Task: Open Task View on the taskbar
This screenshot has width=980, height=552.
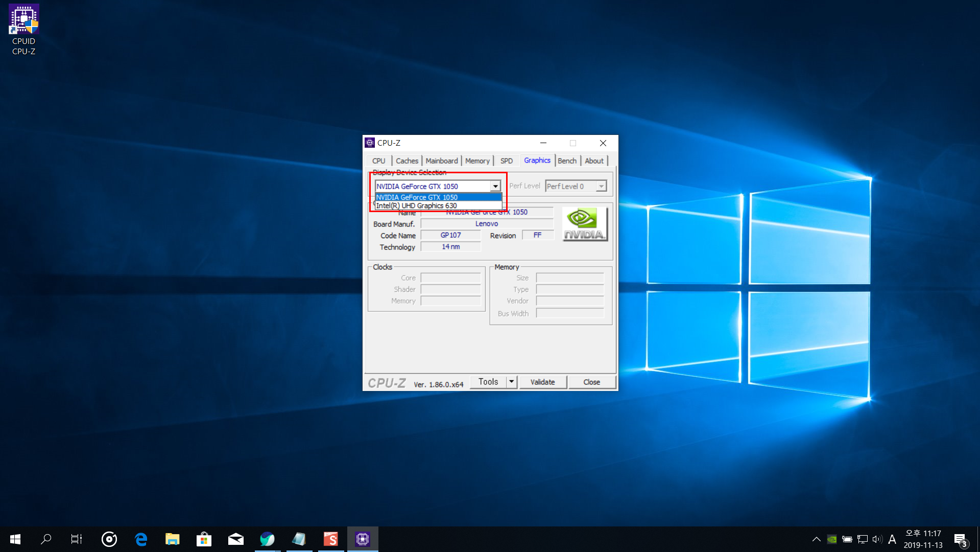Action: (77, 539)
